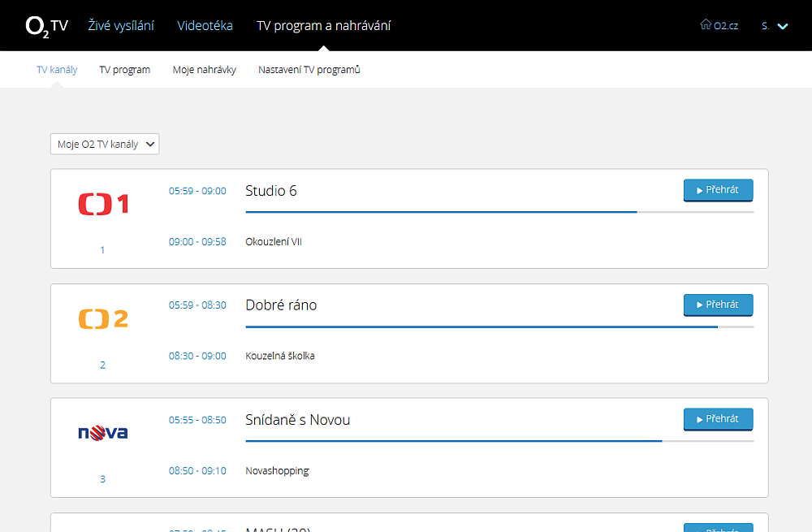The width and height of the screenshot is (812, 532).
Task: Open the ČT2 channel logo
Action: 103,318
